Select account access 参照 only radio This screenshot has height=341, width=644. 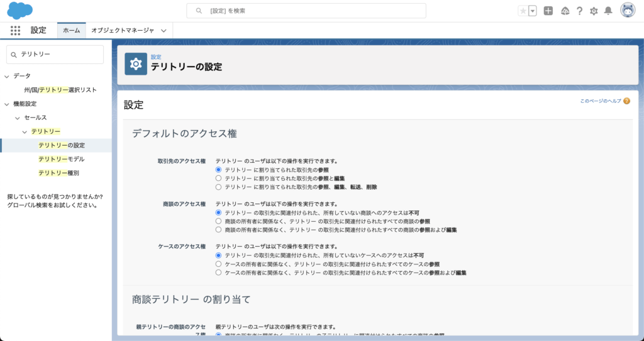click(x=218, y=170)
